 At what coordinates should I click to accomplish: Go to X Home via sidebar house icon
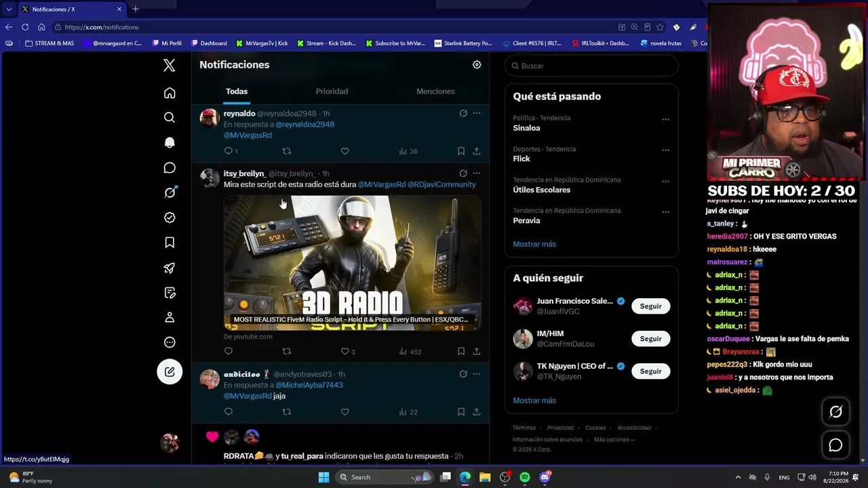click(x=170, y=93)
